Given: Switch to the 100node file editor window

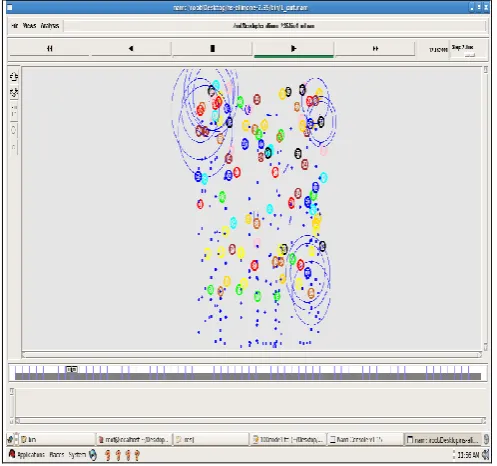Looking at the screenshot, I should click(288, 440).
